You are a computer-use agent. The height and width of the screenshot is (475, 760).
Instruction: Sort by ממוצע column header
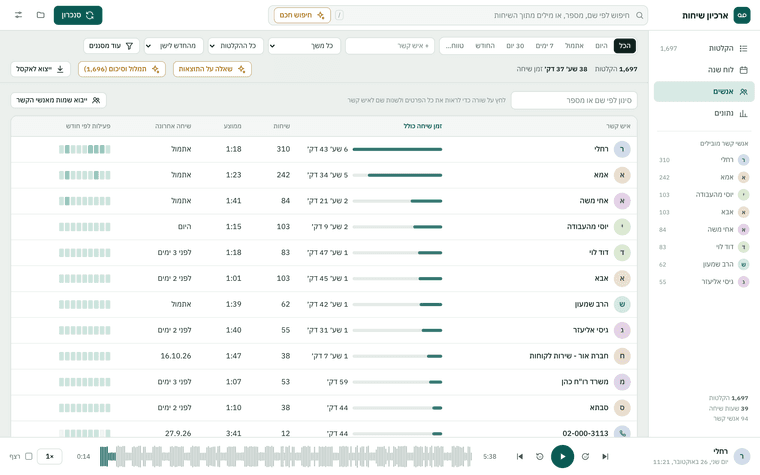233,126
